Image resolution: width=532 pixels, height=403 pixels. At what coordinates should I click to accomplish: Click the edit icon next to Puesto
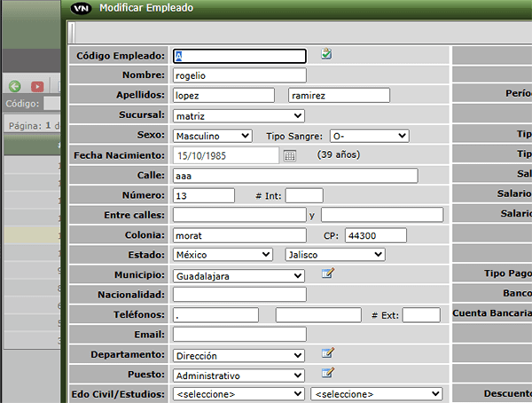(x=327, y=374)
